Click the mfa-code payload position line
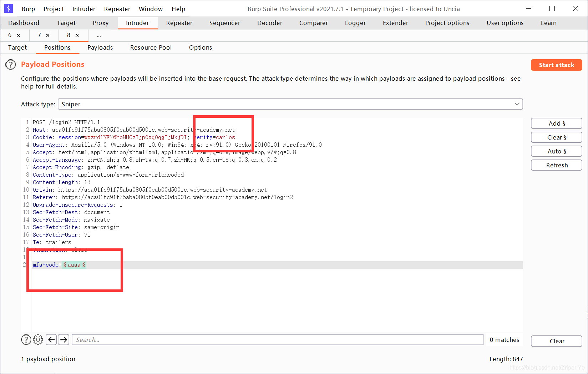 point(59,265)
